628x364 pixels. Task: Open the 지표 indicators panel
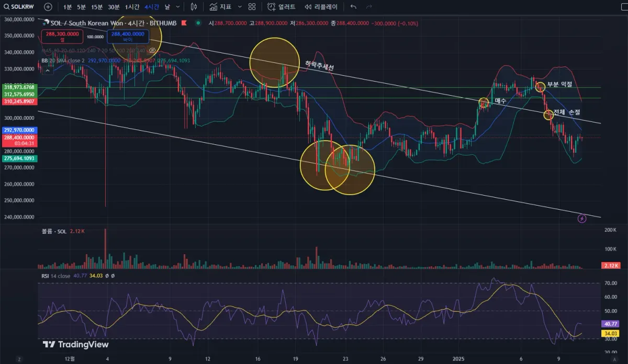[x=220, y=7]
